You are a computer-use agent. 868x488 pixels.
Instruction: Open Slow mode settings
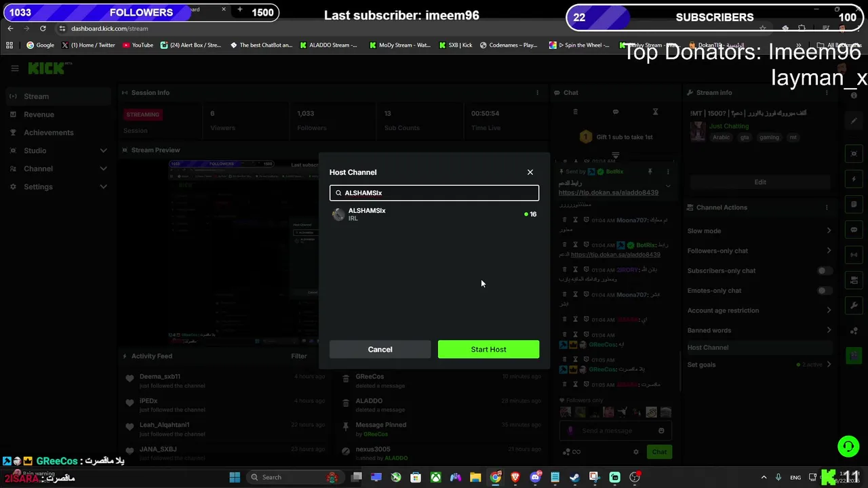coord(759,231)
